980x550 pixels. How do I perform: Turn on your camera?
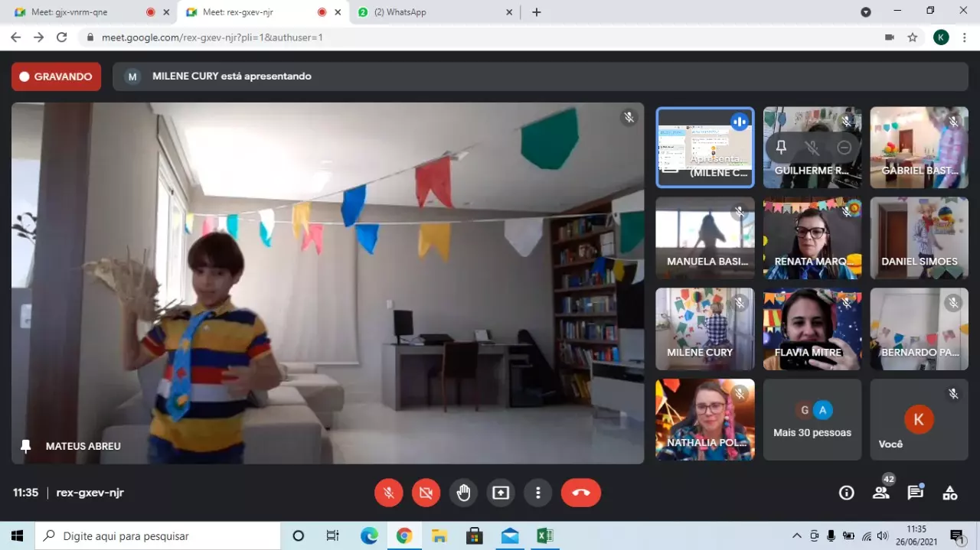pos(426,493)
